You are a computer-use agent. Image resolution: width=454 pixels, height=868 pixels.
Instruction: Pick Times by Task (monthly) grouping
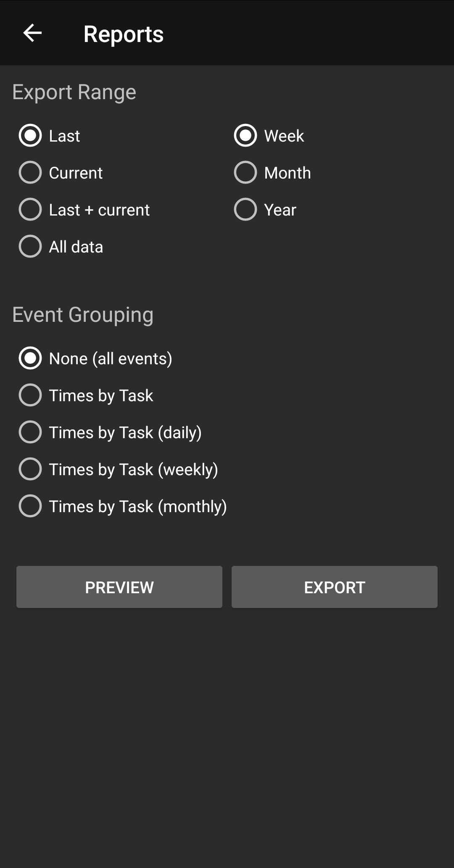[30, 506]
